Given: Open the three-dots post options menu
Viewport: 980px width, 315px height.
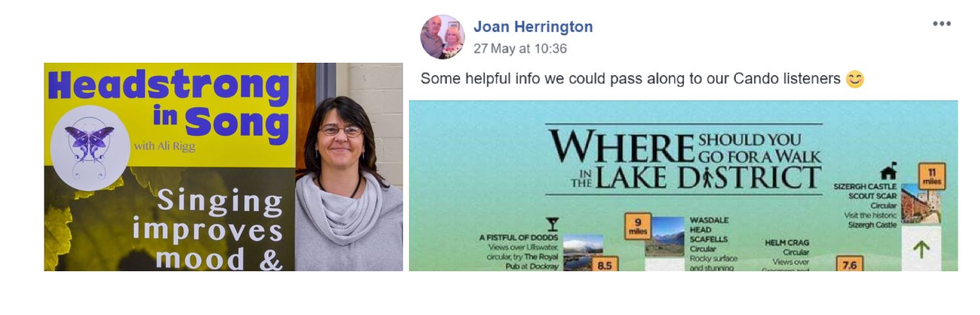Looking at the screenshot, I should tap(941, 24).
